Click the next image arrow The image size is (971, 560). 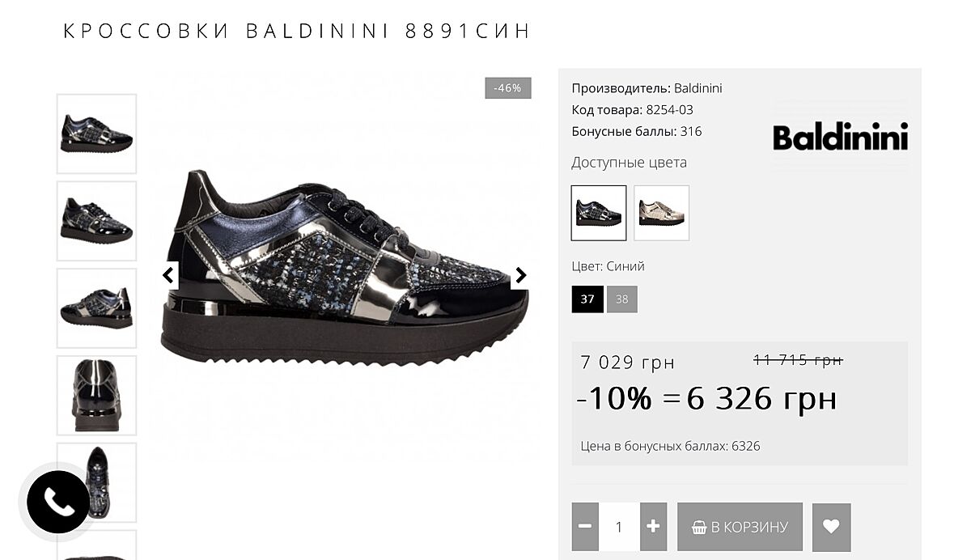[x=520, y=275]
